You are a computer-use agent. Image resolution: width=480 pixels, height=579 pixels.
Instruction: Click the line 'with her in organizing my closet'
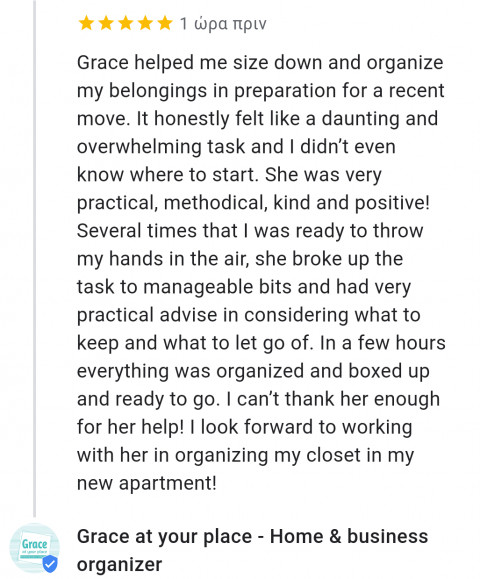245,456
